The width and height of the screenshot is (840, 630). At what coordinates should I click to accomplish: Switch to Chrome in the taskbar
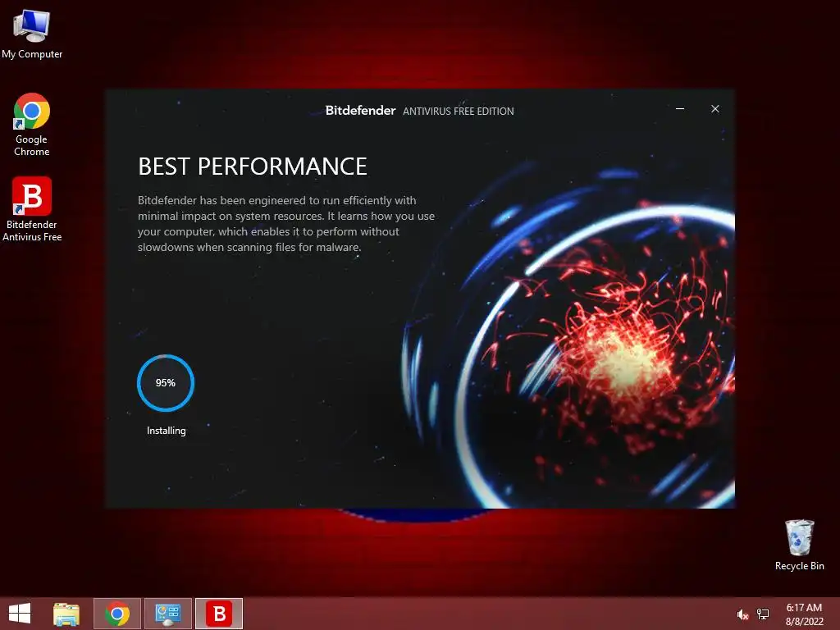(117, 614)
